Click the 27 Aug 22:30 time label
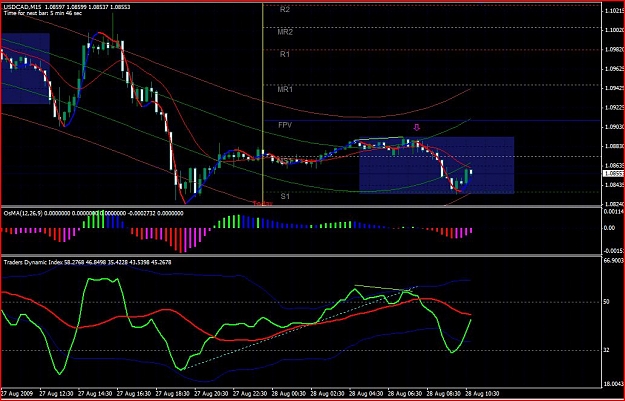The width and height of the screenshot is (625, 401). (x=250, y=394)
